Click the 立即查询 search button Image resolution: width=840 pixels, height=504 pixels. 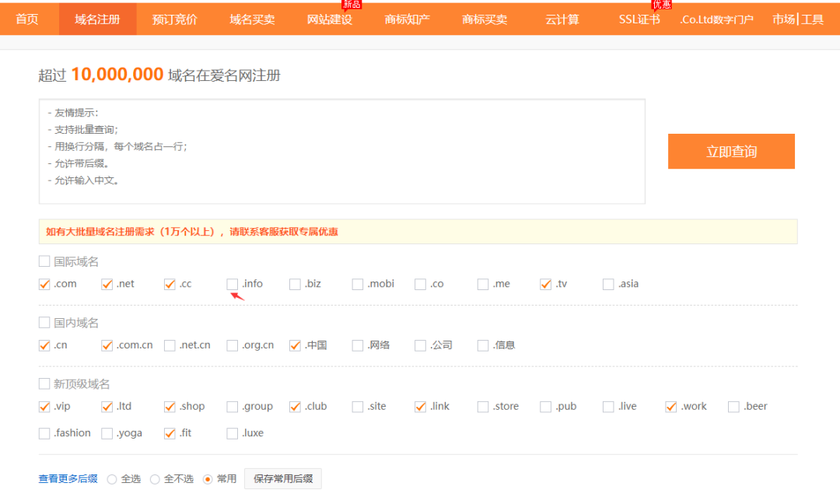click(x=731, y=152)
